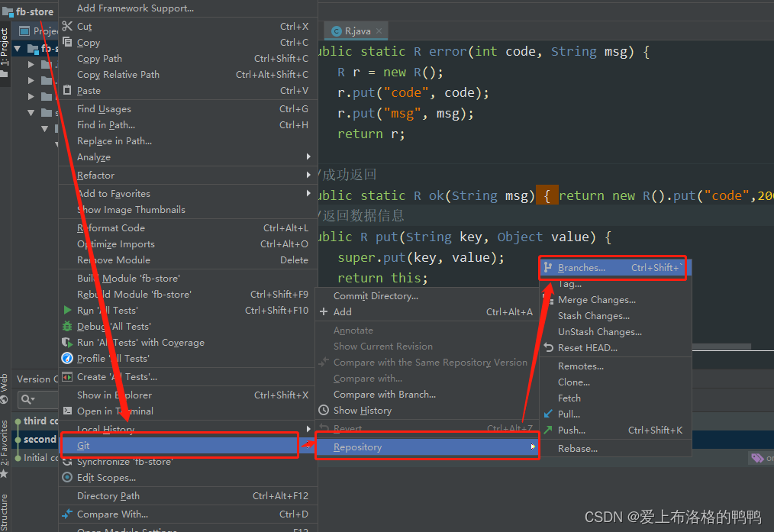774x532 pixels.
Task: Collapse the fb-store root tree node
Action: [x=18, y=48]
